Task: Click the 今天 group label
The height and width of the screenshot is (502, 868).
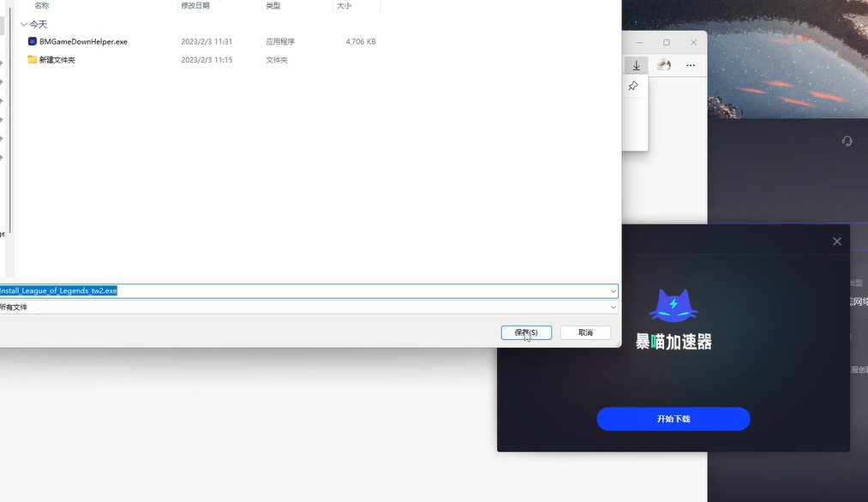Action: coord(39,24)
